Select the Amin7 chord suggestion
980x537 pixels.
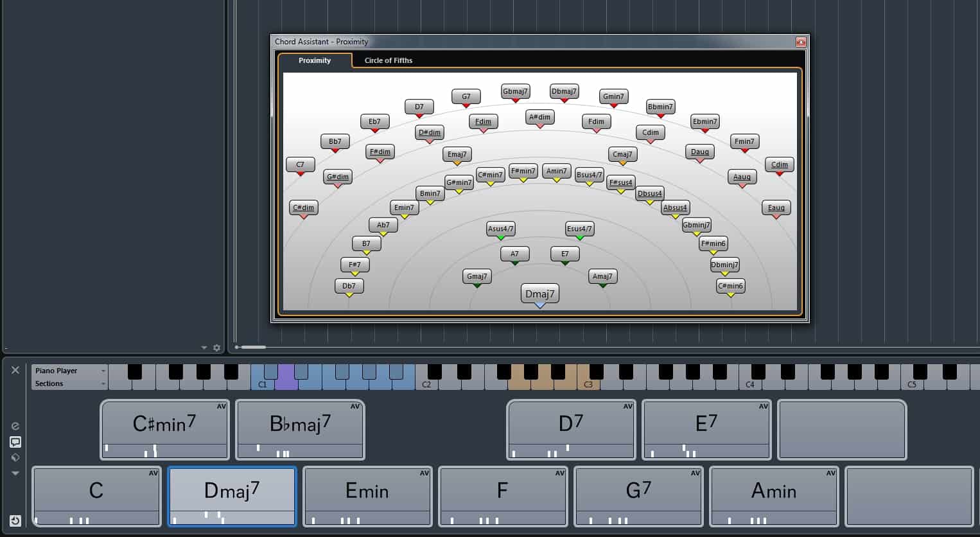(x=556, y=172)
